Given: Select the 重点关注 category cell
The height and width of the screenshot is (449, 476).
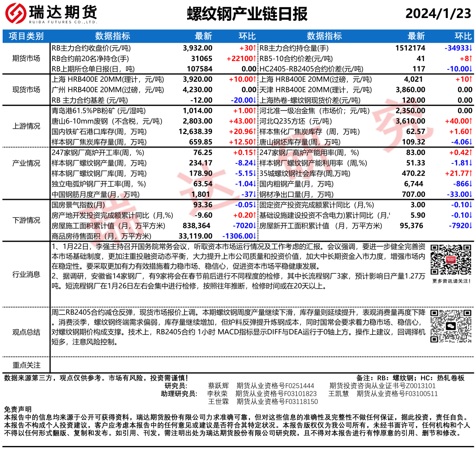Looking at the screenshot, I should [x=26, y=365].
